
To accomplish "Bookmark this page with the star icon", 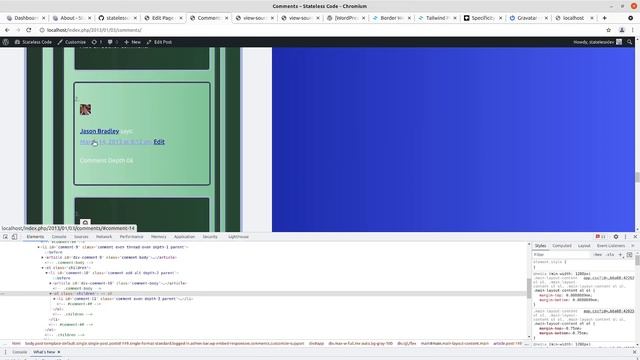I will point(609,30).
